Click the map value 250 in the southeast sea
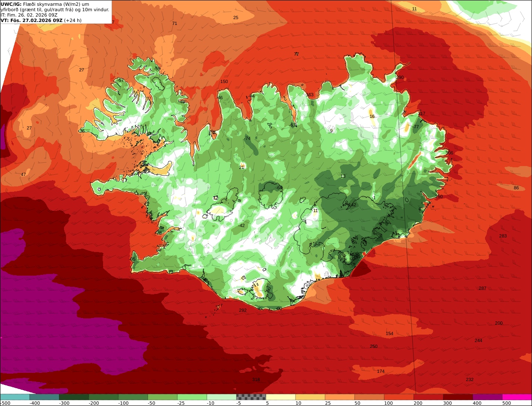The image size is (532, 406). click(374, 347)
